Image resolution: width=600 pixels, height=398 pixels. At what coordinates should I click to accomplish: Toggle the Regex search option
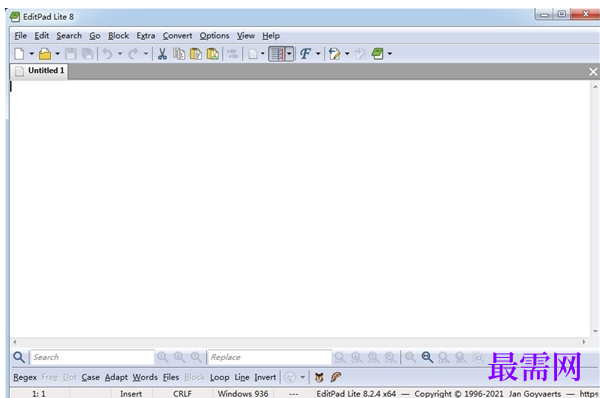click(25, 377)
